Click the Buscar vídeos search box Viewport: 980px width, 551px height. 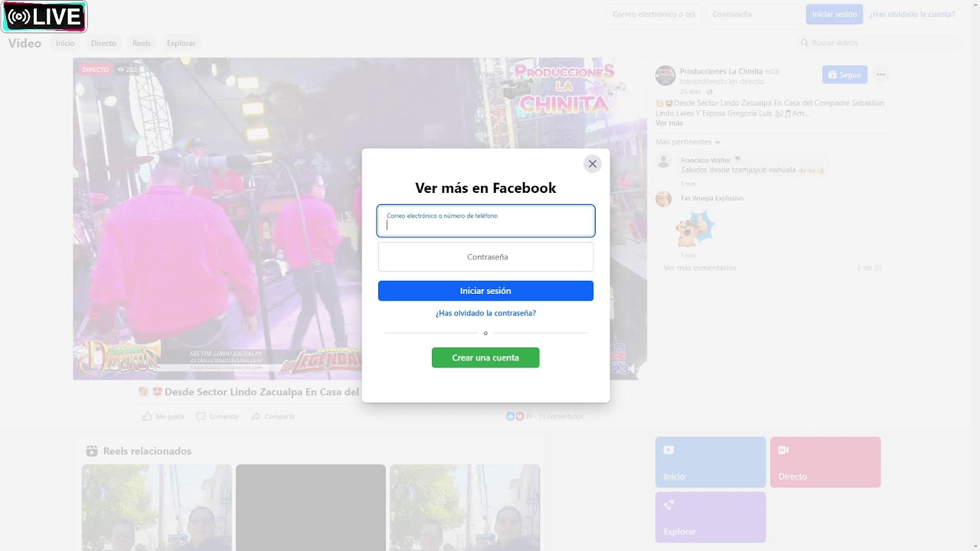click(x=878, y=43)
